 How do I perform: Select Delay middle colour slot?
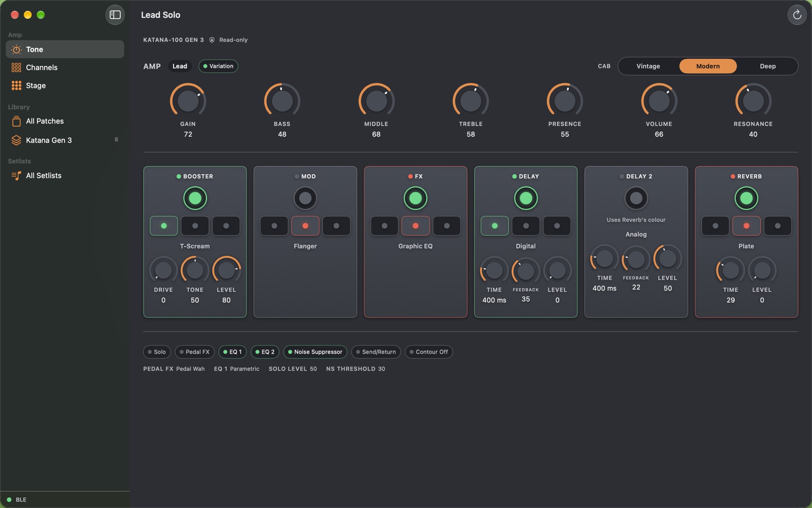[526, 226]
